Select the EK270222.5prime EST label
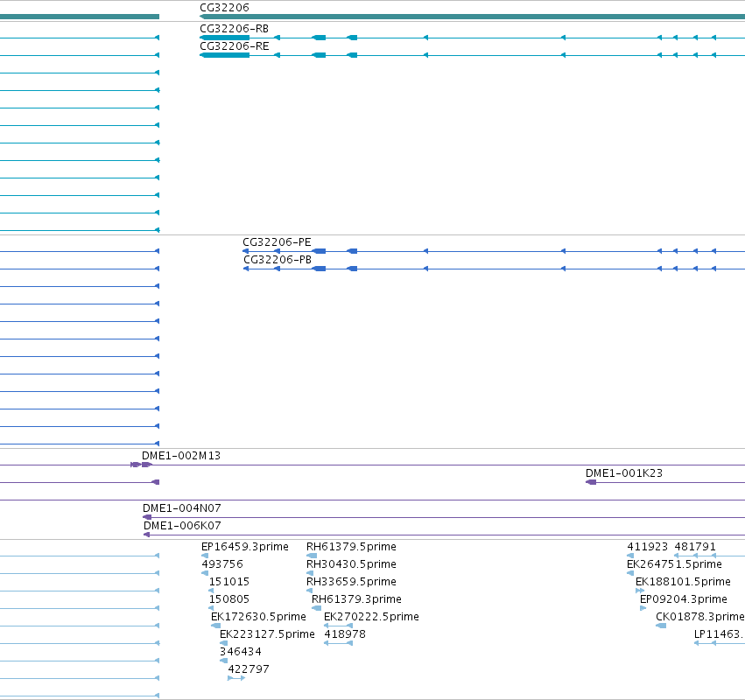The image size is (745, 700). click(371, 618)
